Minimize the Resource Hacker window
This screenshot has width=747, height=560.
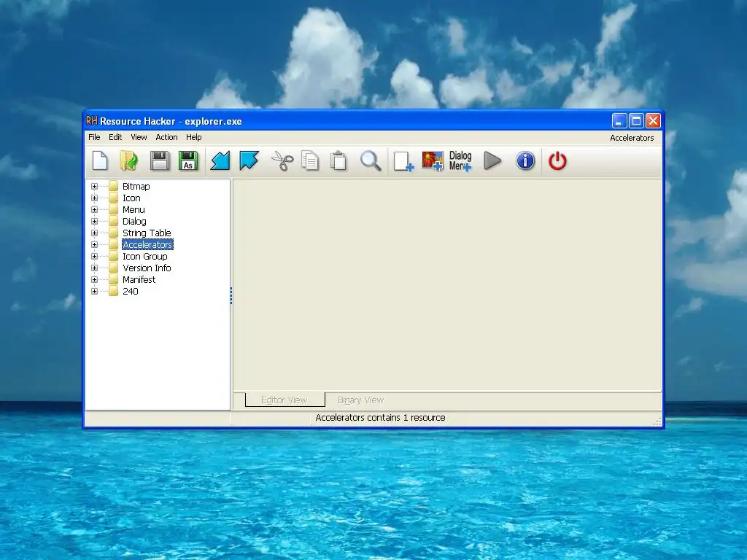619,121
